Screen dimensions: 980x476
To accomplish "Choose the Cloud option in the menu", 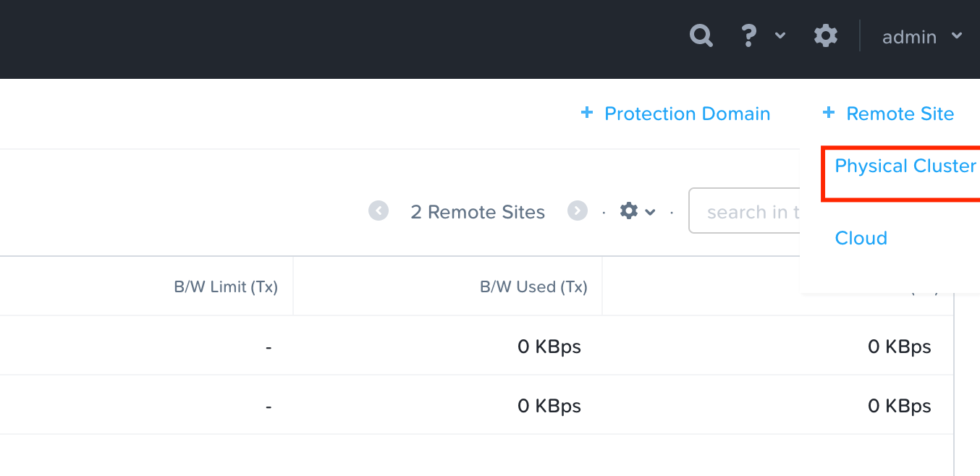I will [861, 238].
